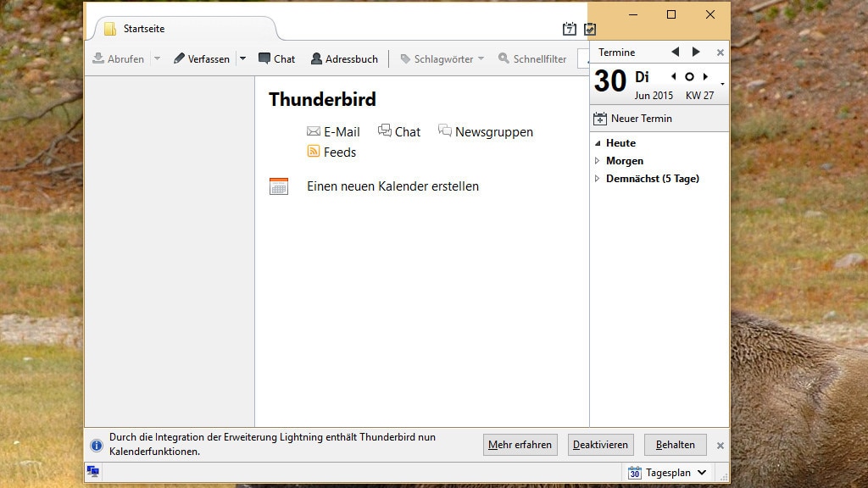Go to next in Termine header

(696, 52)
